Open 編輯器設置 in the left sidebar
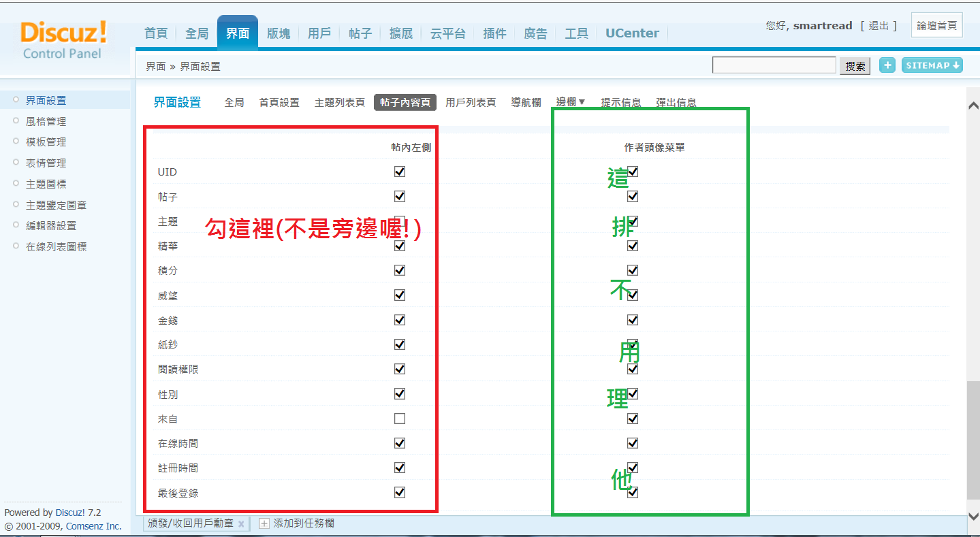Image resolution: width=980 pixels, height=537 pixels. coord(51,225)
